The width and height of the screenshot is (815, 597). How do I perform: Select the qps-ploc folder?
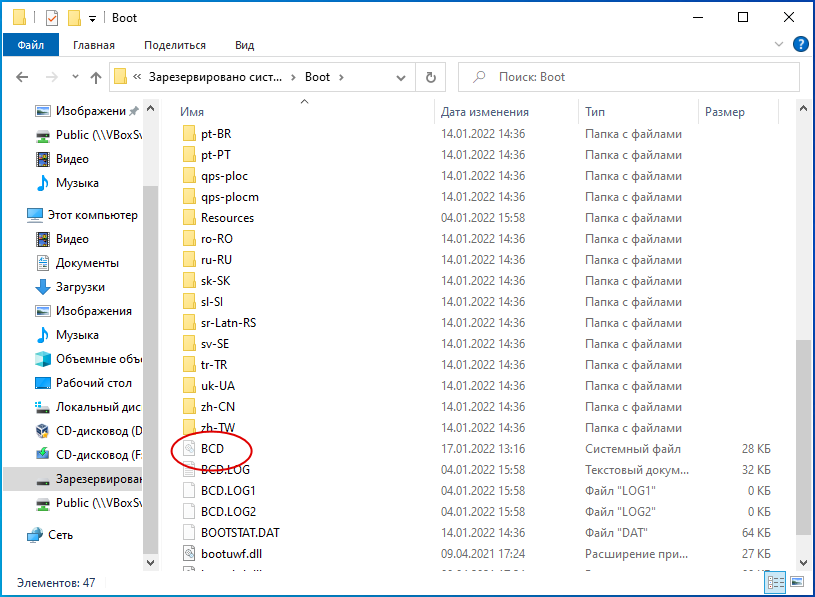pyautogui.click(x=224, y=176)
